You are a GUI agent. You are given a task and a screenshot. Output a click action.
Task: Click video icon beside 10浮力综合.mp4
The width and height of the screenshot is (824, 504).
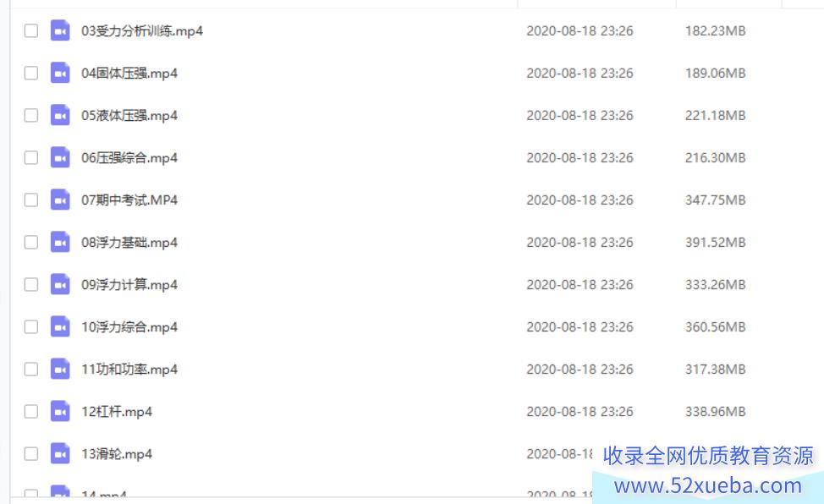tap(60, 326)
